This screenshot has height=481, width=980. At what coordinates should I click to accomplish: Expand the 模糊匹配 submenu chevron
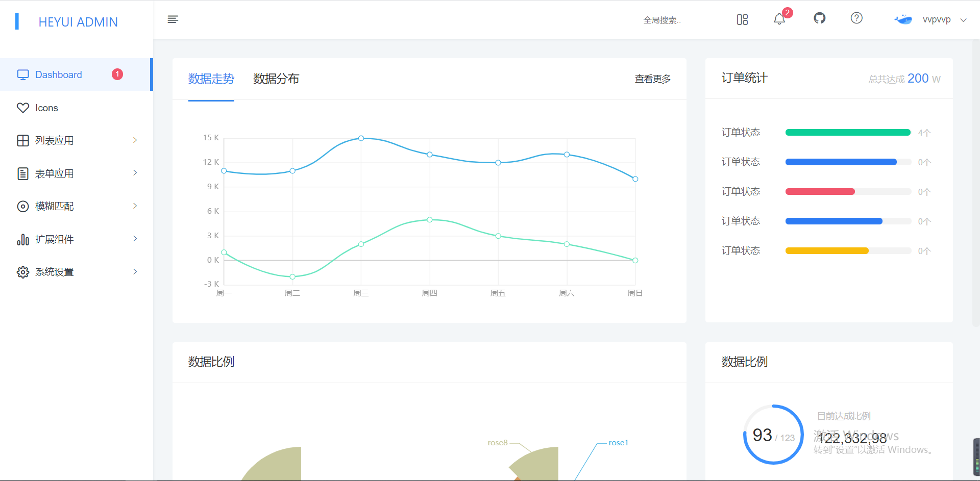(x=135, y=206)
